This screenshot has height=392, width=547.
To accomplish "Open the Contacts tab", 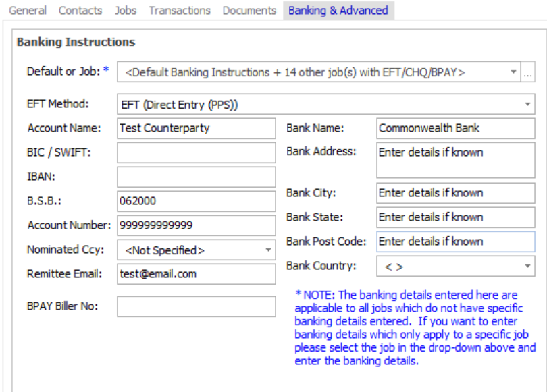I will click(x=80, y=10).
